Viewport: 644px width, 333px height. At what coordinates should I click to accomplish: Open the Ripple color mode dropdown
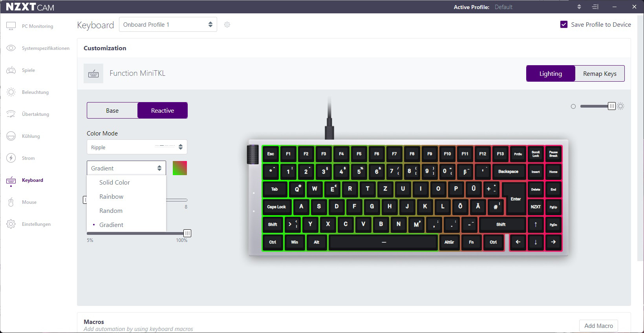(x=137, y=147)
